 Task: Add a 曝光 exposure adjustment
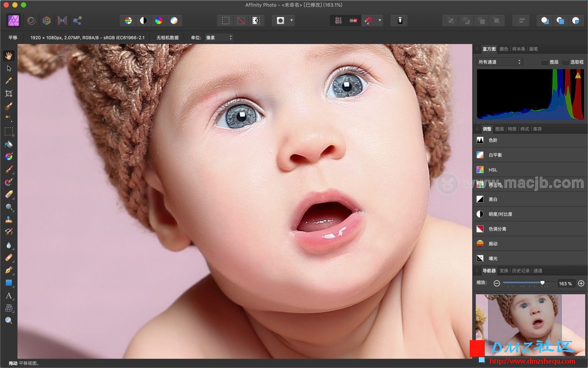(530, 258)
